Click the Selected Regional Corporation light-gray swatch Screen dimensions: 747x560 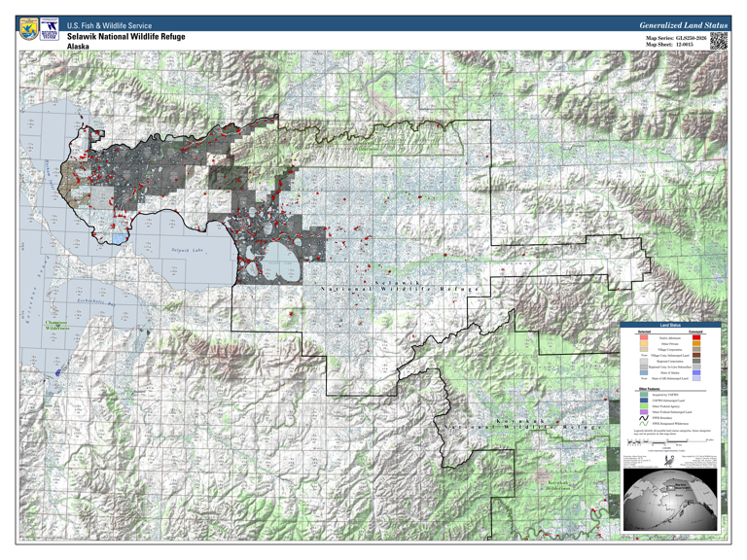pos(644,361)
